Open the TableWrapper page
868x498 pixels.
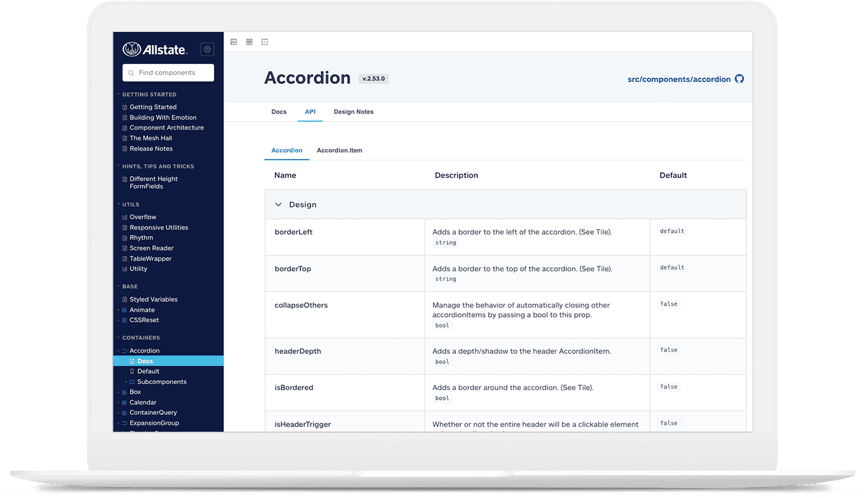pyautogui.click(x=151, y=259)
